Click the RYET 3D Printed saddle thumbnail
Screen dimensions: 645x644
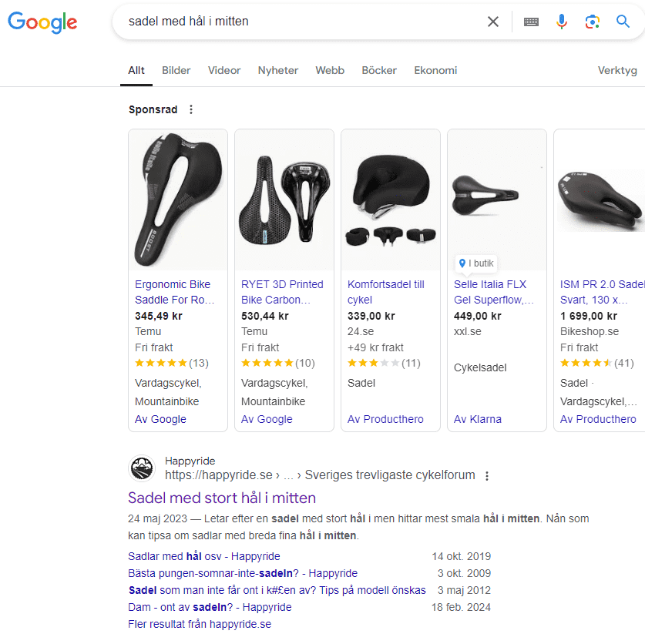click(284, 198)
